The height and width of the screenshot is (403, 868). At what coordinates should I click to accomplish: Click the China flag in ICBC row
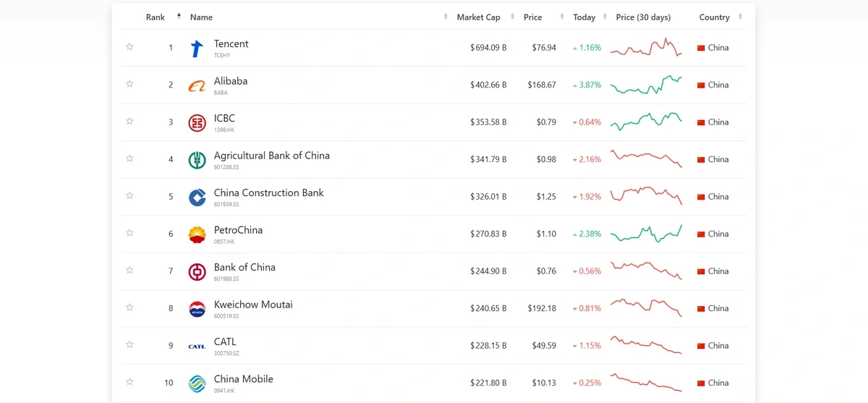tap(700, 122)
